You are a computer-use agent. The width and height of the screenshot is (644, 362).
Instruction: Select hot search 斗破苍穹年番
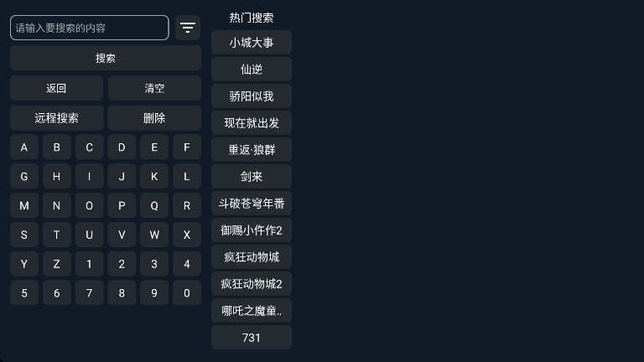click(x=252, y=204)
